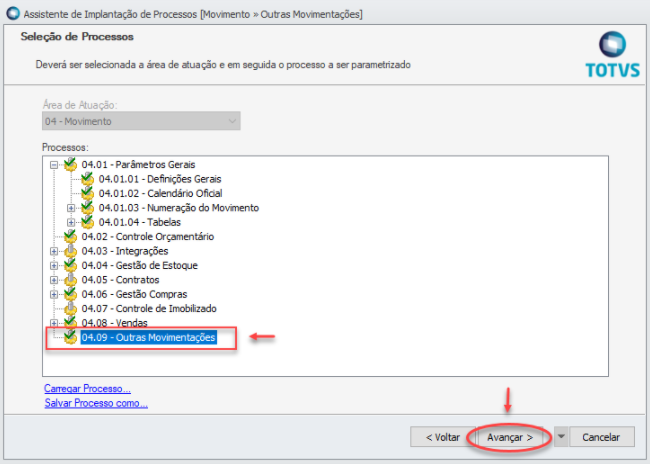Select 04.02 - Controle Orçamentário
This screenshot has width=650, height=464.
point(148,236)
